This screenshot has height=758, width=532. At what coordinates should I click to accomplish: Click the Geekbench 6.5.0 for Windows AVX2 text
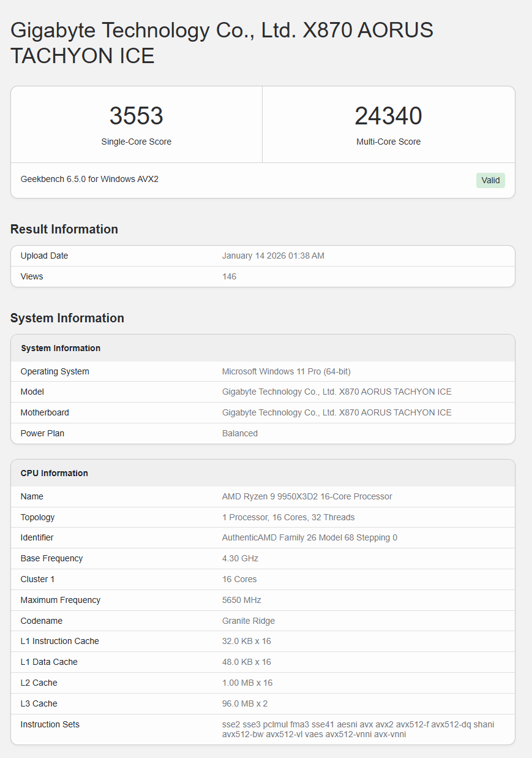pyautogui.click(x=89, y=179)
